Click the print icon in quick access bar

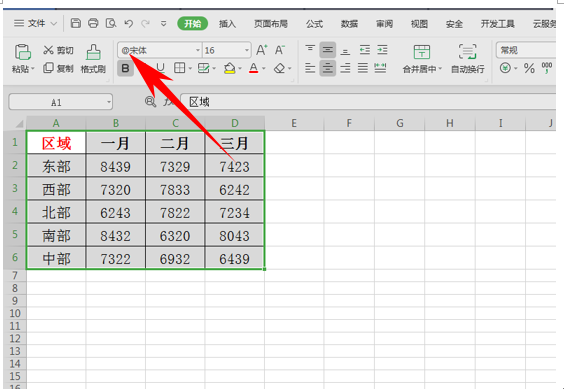click(93, 23)
